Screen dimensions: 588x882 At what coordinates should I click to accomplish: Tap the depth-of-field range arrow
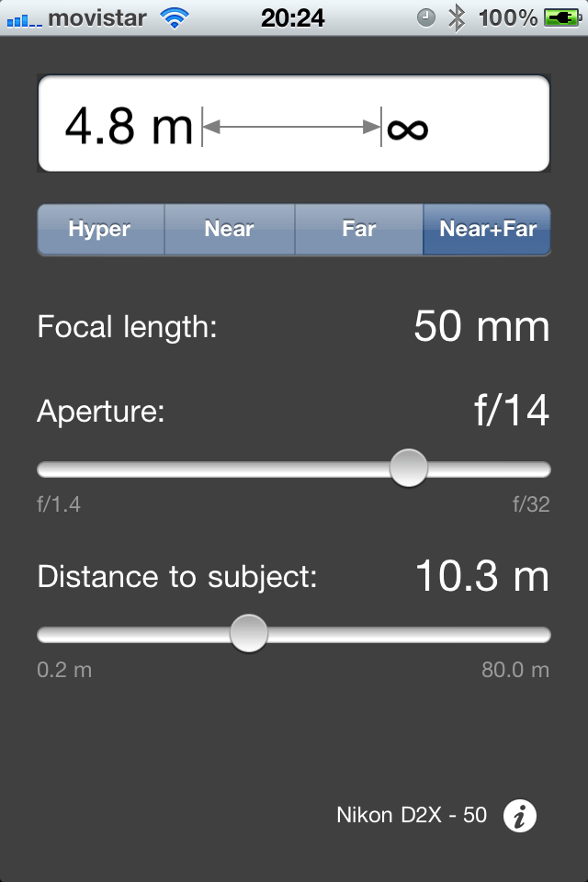coord(291,127)
